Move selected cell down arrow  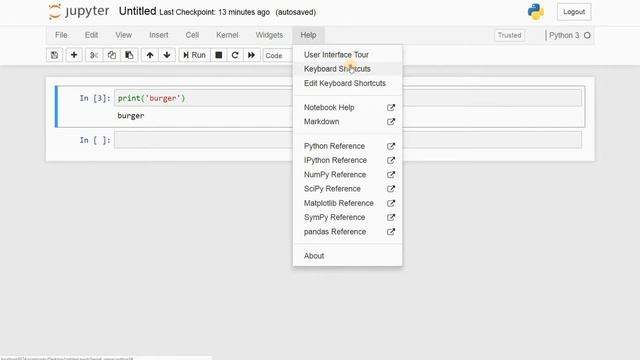pos(167,55)
